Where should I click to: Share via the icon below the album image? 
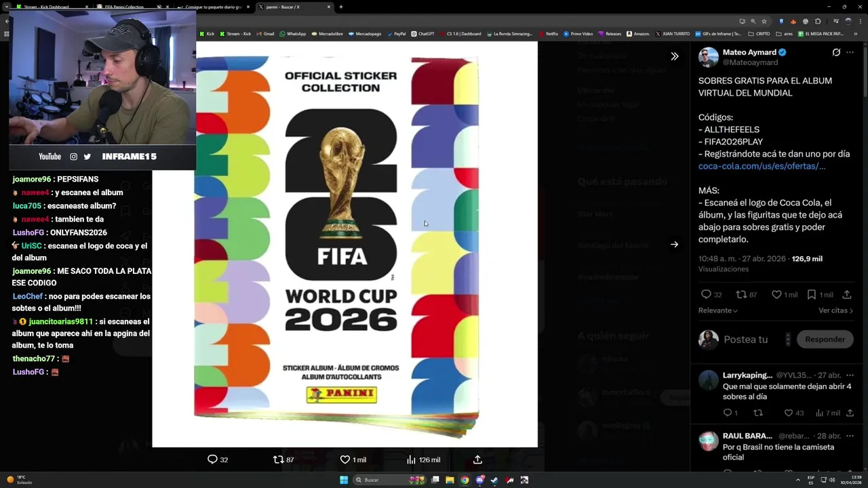(477, 460)
